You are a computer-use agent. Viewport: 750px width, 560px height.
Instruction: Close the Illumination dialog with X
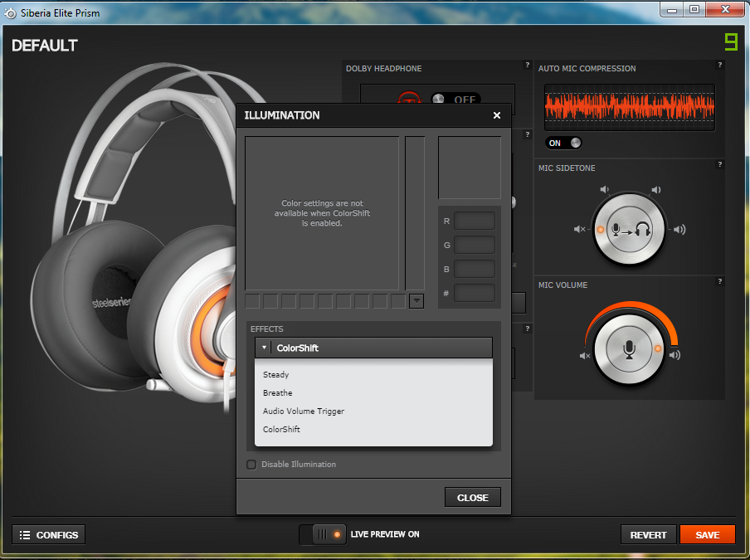(497, 115)
